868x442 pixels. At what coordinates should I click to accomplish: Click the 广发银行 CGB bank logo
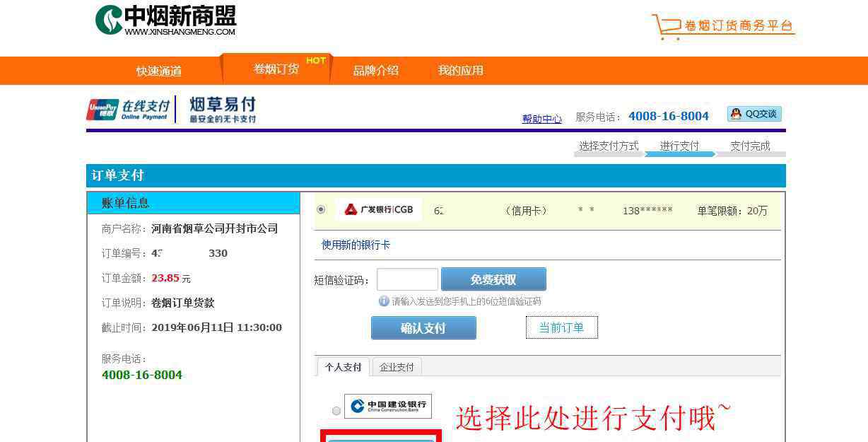tap(379, 210)
